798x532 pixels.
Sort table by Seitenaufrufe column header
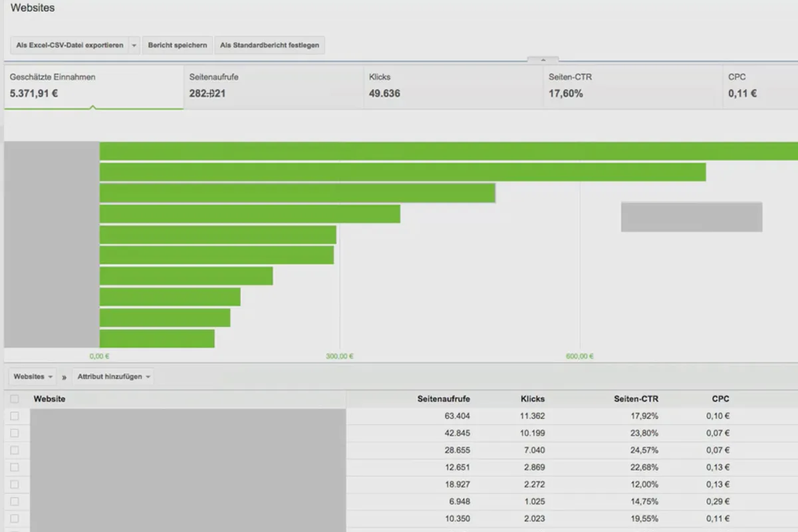(x=444, y=399)
